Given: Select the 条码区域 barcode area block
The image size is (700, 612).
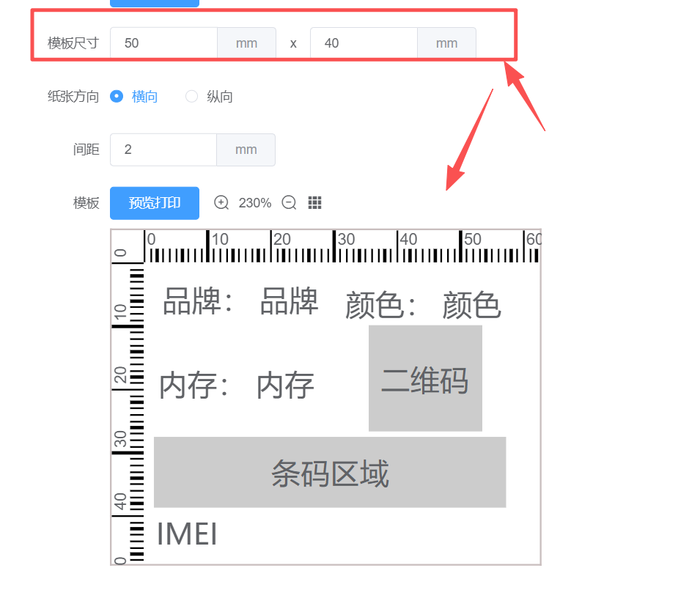Looking at the screenshot, I should tap(330, 473).
